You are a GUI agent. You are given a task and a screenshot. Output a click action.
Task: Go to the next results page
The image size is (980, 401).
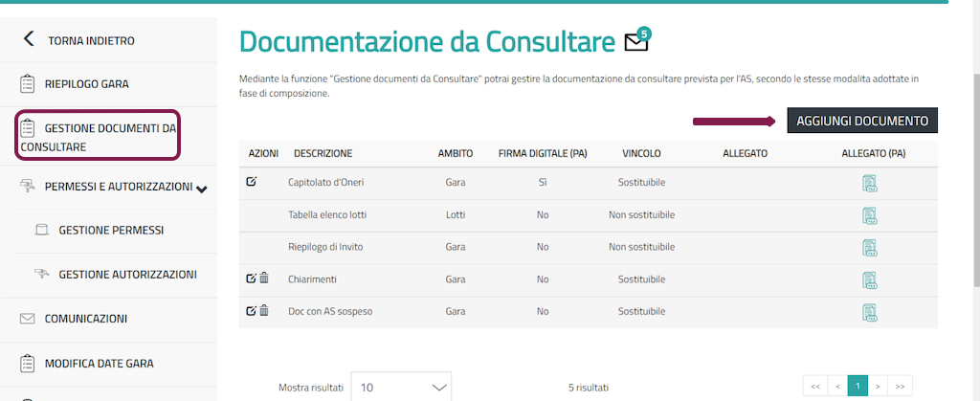coord(877,387)
